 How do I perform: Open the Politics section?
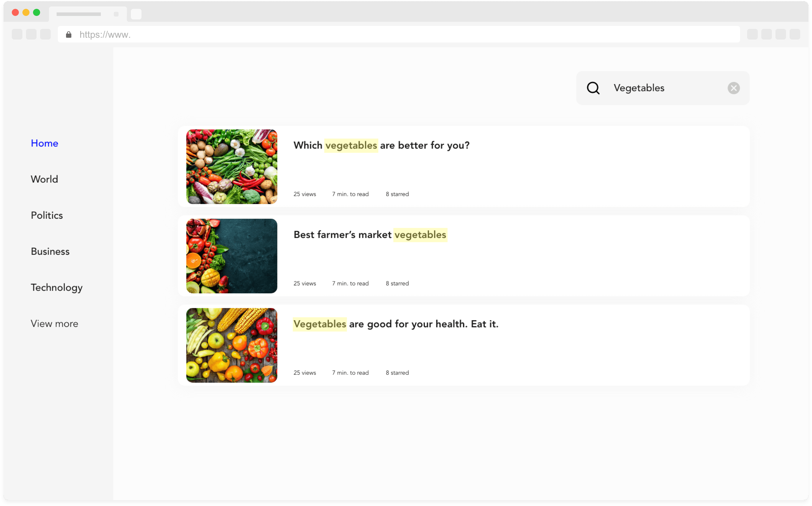pos(46,215)
